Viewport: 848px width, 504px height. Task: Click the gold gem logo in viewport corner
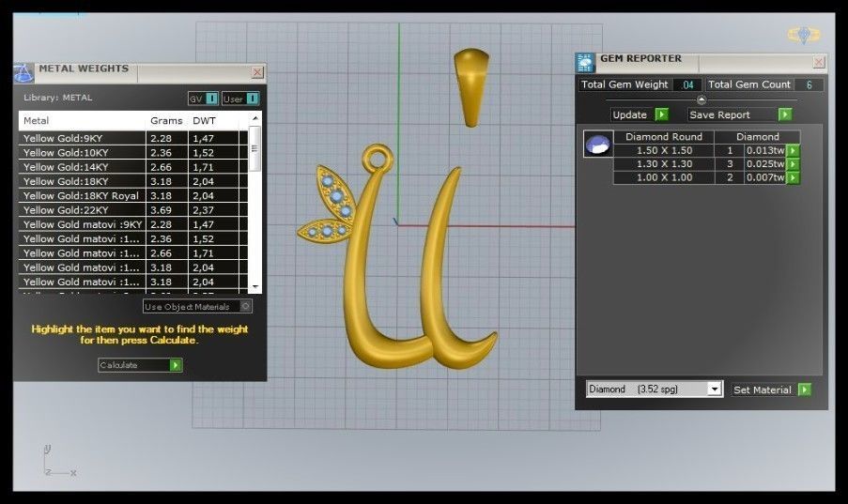pyautogui.click(x=804, y=35)
